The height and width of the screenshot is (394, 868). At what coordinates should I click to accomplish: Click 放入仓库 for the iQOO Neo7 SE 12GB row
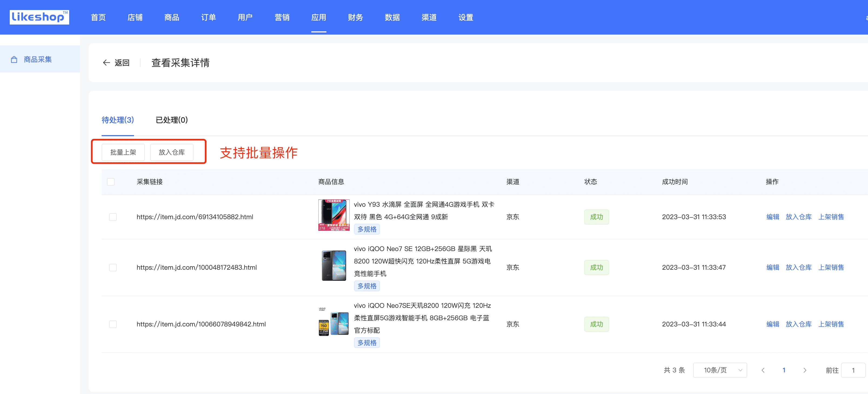[799, 268]
